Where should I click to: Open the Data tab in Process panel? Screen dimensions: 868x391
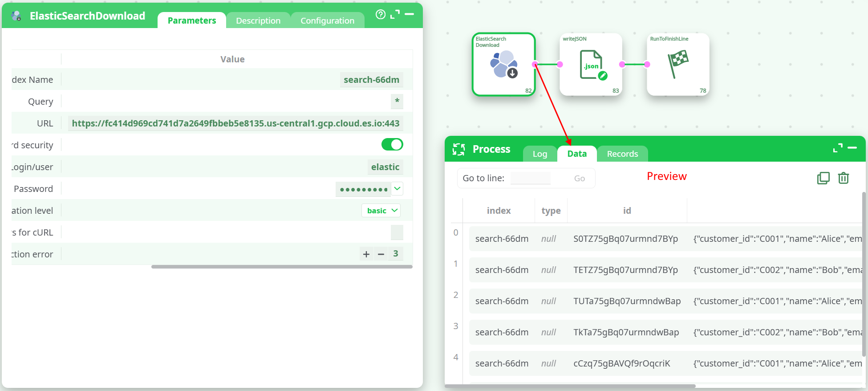[577, 154]
